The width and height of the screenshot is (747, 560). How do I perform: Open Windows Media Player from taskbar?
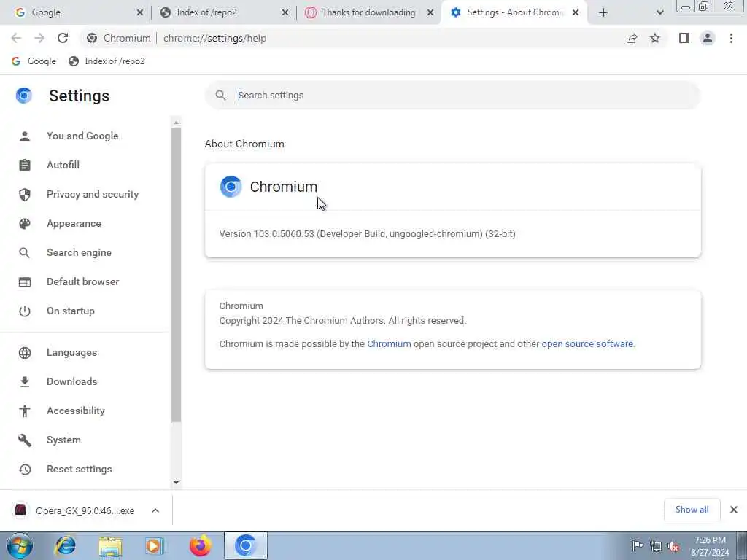pos(155,545)
